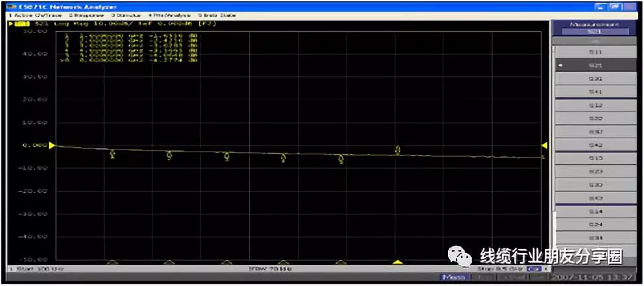Click the active marker 6 on the trace

(x=398, y=150)
